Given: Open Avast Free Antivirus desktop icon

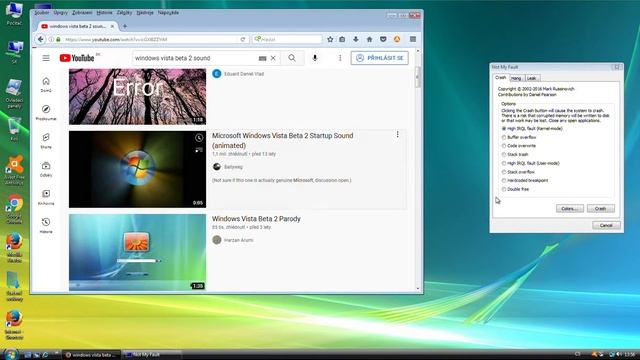Looking at the screenshot, I should pyautogui.click(x=14, y=170).
